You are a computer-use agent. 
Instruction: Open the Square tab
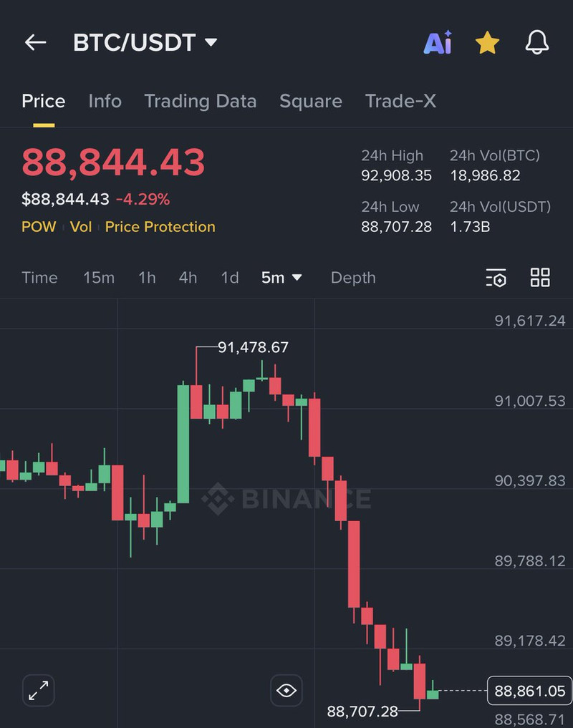[311, 102]
